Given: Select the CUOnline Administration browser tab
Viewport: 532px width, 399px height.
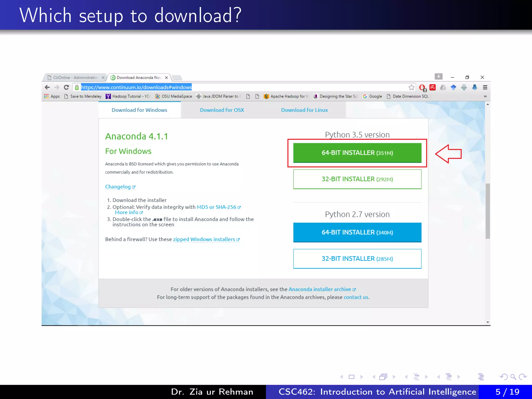Looking at the screenshot, I should [75, 78].
